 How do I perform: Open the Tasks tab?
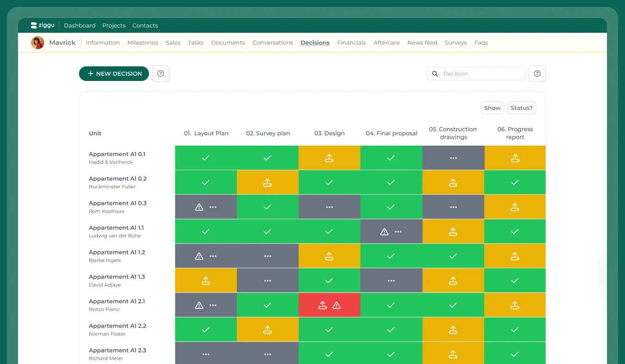pyautogui.click(x=196, y=43)
